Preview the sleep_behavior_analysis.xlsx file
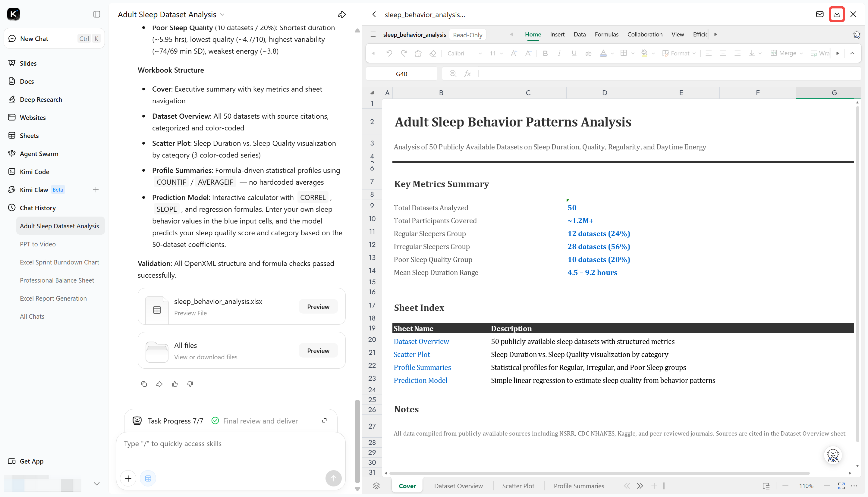This screenshot has width=868, height=497. click(x=318, y=307)
